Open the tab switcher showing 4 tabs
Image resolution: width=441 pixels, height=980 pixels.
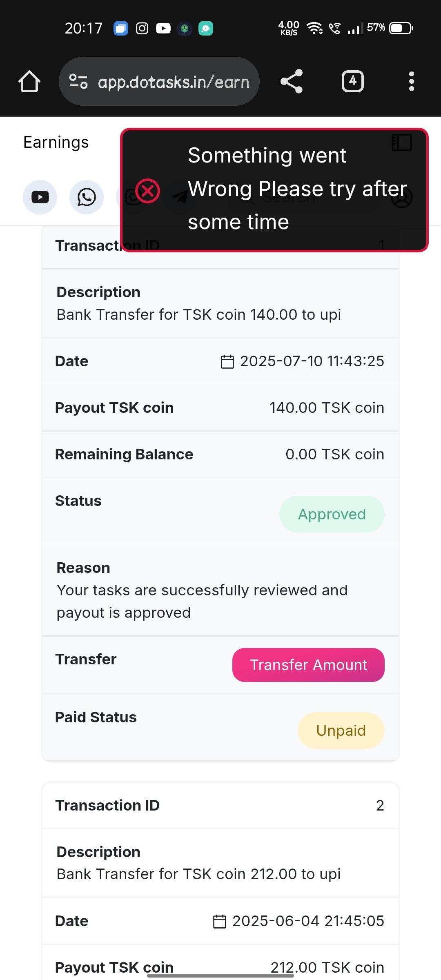353,81
